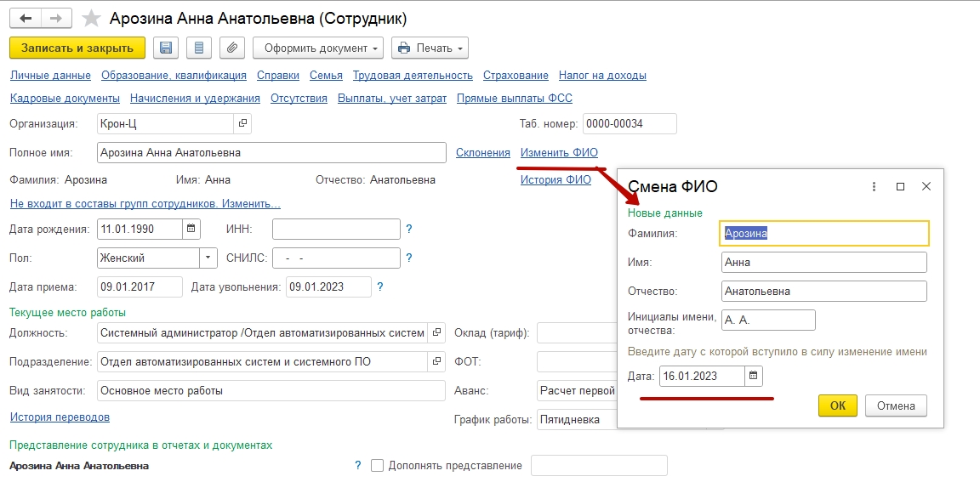
Task: Open the three-dot menu in the Смена ФИО dialog
Action: 874,186
